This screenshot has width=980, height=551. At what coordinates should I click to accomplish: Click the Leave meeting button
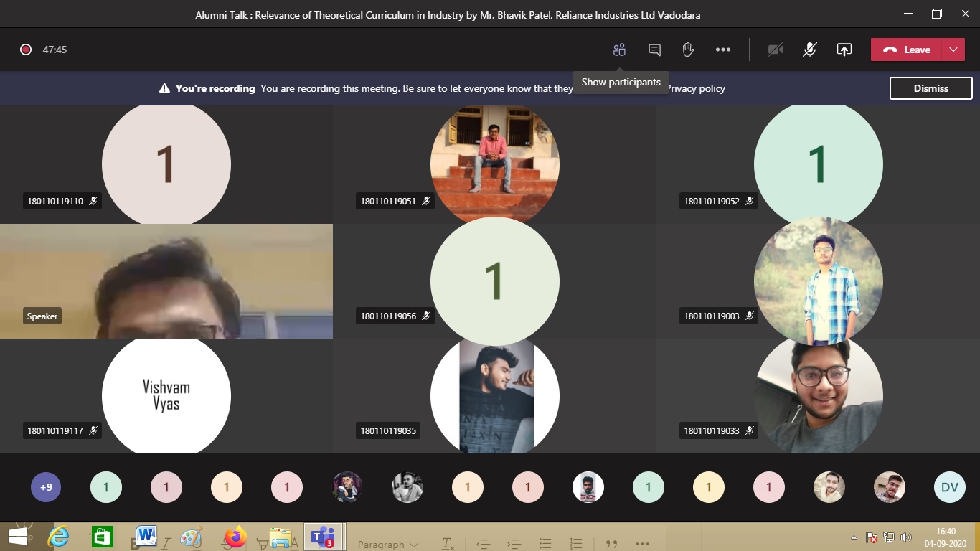tap(908, 50)
